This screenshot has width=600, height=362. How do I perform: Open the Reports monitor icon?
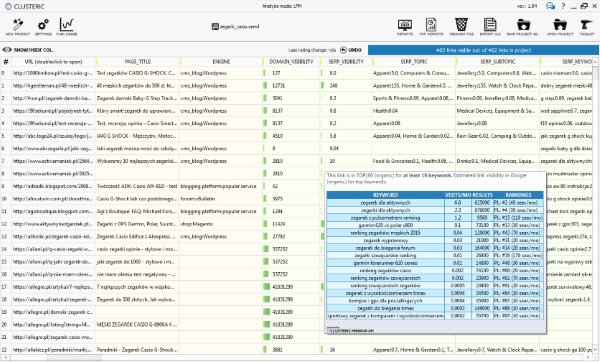pyautogui.click(x=405, y=27)
